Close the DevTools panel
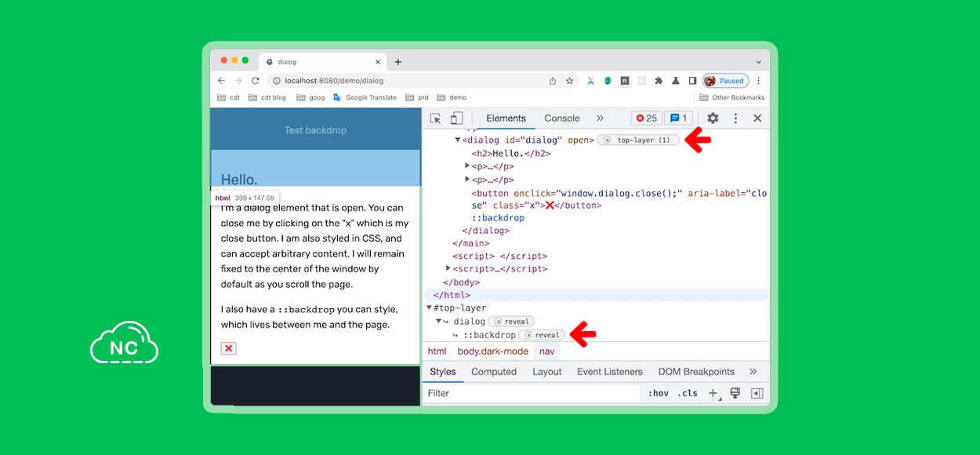This screenshot has width=980, height=455. [x=757, y=118]
